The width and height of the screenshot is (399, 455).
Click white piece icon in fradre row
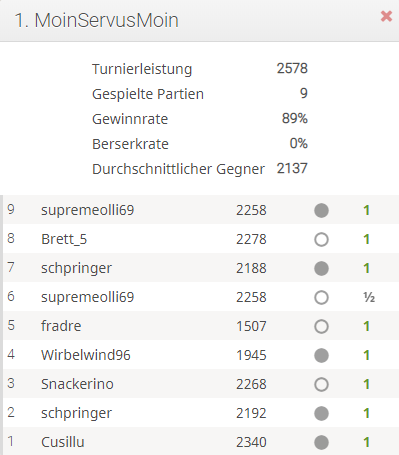[x=321, y=326]
